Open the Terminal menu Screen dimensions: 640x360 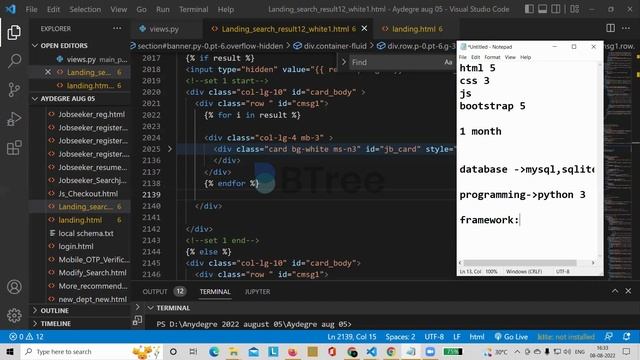(x=193, y=9)
